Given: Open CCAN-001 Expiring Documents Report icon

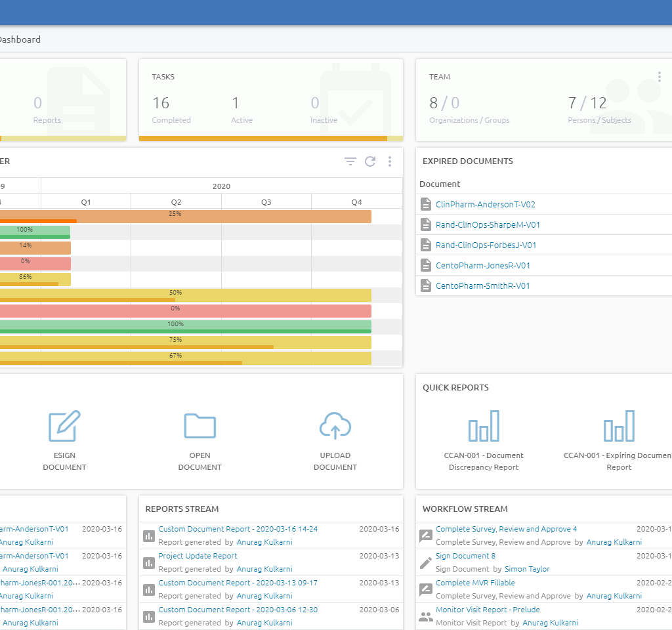Looking at the screenshot, I should click(x=619, y=426).
